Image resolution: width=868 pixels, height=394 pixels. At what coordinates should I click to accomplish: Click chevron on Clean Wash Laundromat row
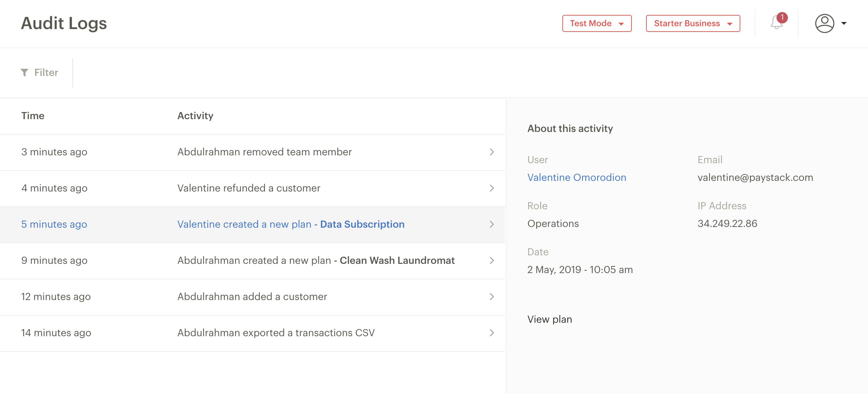click(x=492, y=261)
